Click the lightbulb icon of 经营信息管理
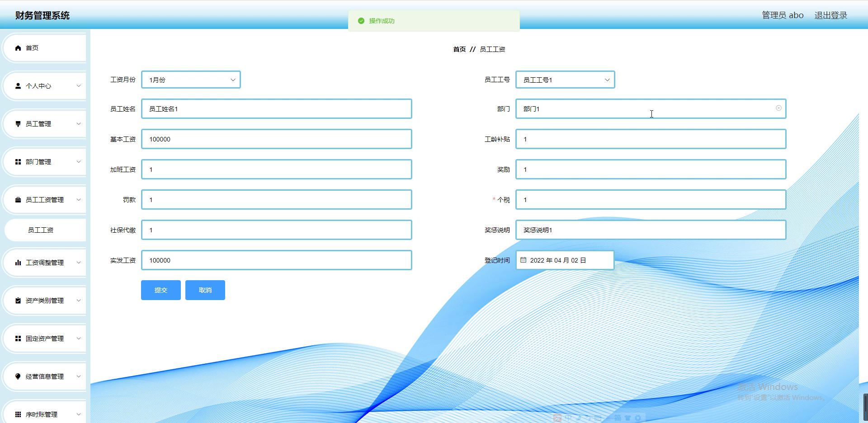868x423 pixels. point(18,376)
